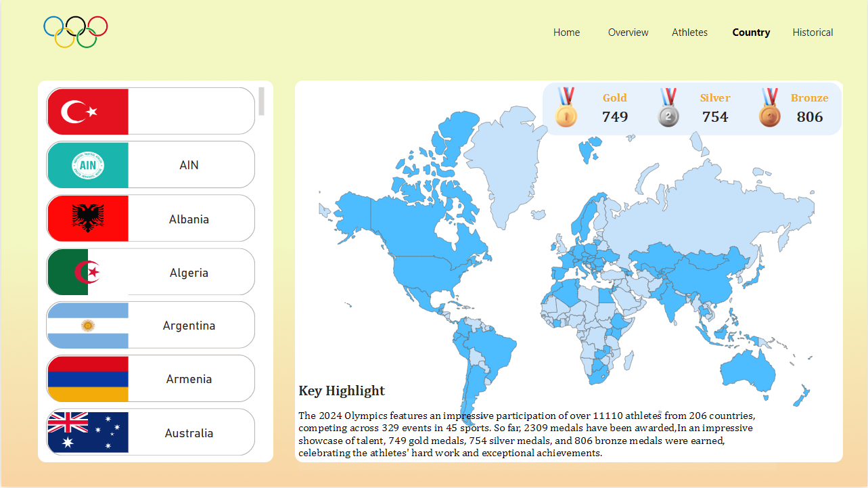Select the Algeria flag image
Viewport: 868px width, 488px height.
tap(88, 272)
